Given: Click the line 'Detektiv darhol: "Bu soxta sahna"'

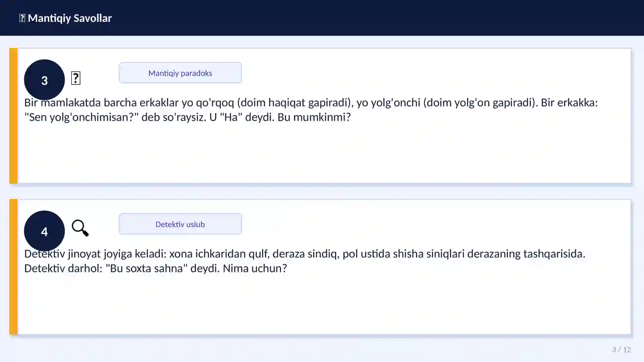Looking at the screenshot, I should pyautogui.click(x=155, y=268).
